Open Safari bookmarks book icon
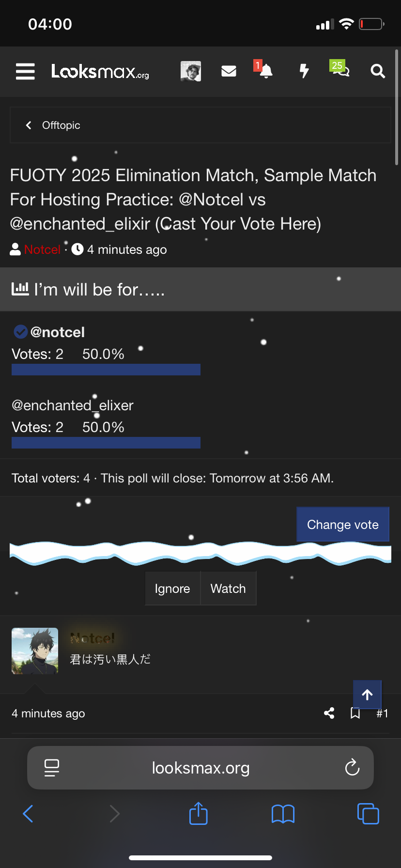The width and height of the screenshot is (401, 868). point(283,814)
